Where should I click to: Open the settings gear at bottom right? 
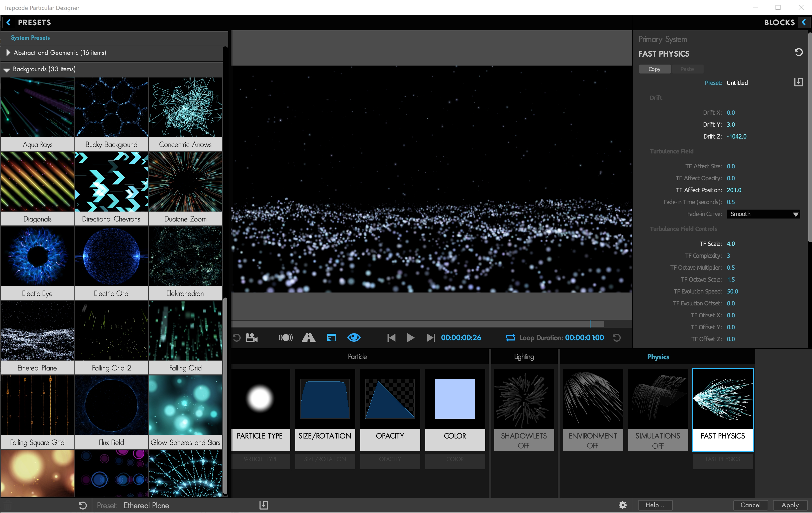coord(622,505)
